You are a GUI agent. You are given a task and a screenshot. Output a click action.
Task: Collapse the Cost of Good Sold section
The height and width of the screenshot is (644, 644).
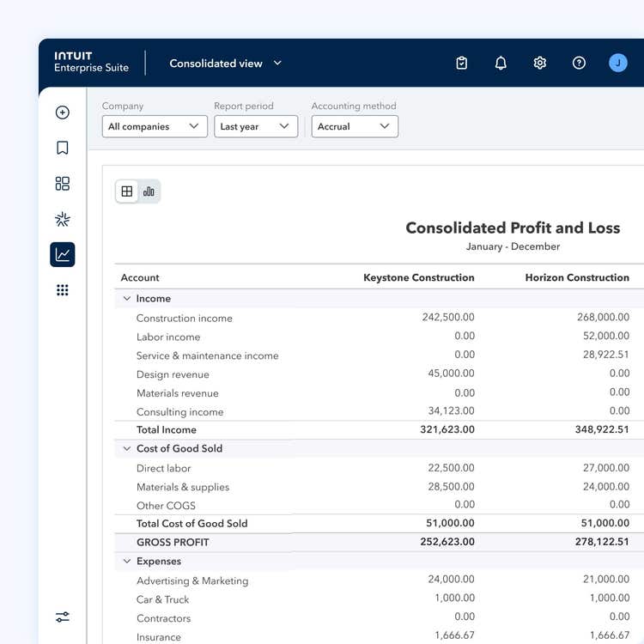(127, 448)
